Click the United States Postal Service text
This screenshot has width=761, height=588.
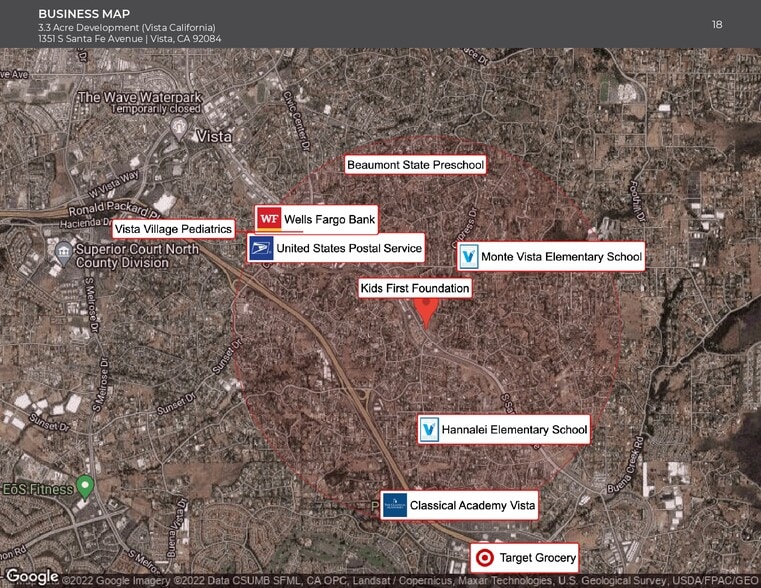348,248
